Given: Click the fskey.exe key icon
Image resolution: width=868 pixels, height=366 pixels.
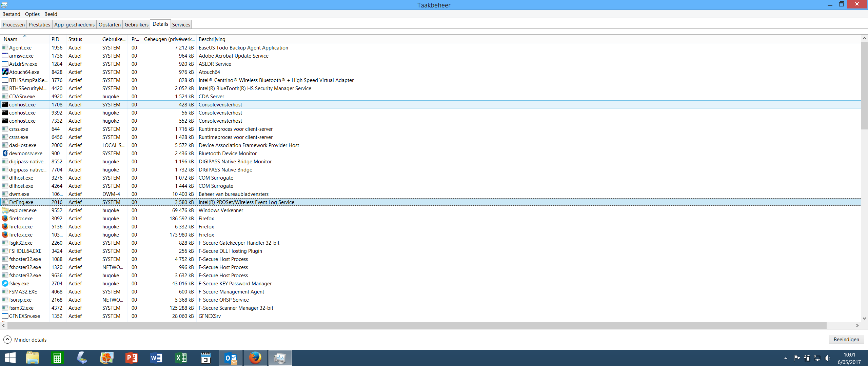Looking at the screenshot, I should (5, 283).
